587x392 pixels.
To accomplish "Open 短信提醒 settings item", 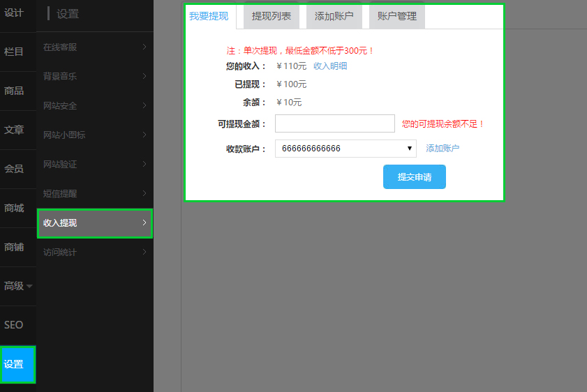I will pyautogui.click(x=94, y=193).
